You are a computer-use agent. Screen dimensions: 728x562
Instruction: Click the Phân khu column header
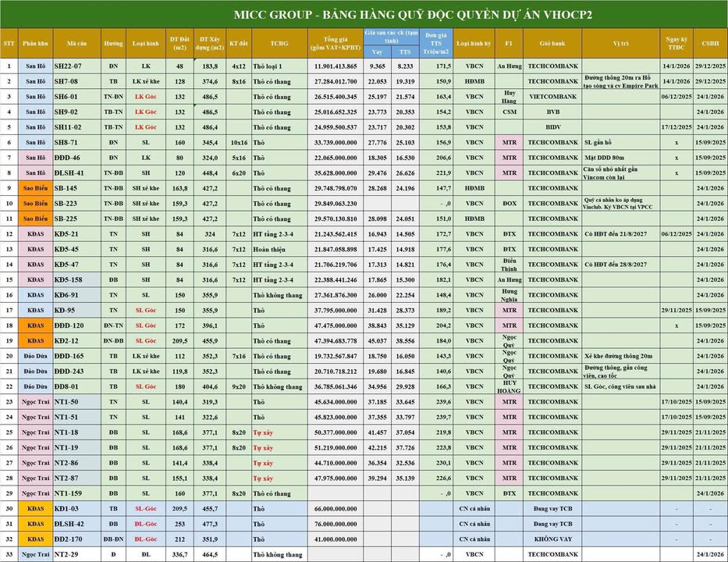tap(35, 44)
